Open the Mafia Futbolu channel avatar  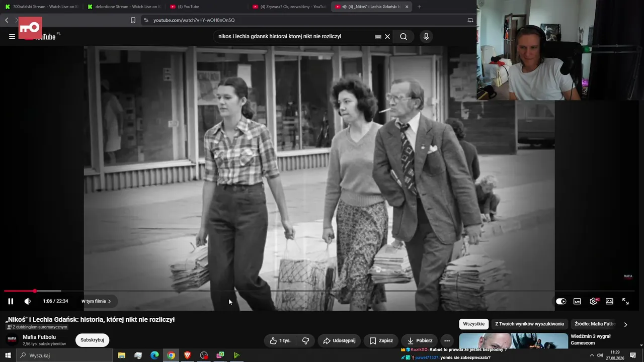tap(12, 340)
